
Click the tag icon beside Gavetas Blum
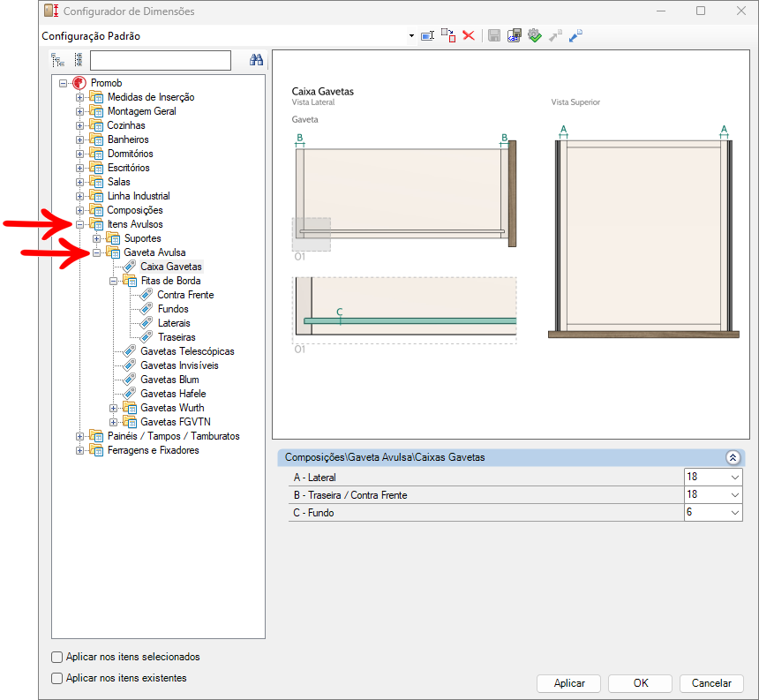pos(129,380)
